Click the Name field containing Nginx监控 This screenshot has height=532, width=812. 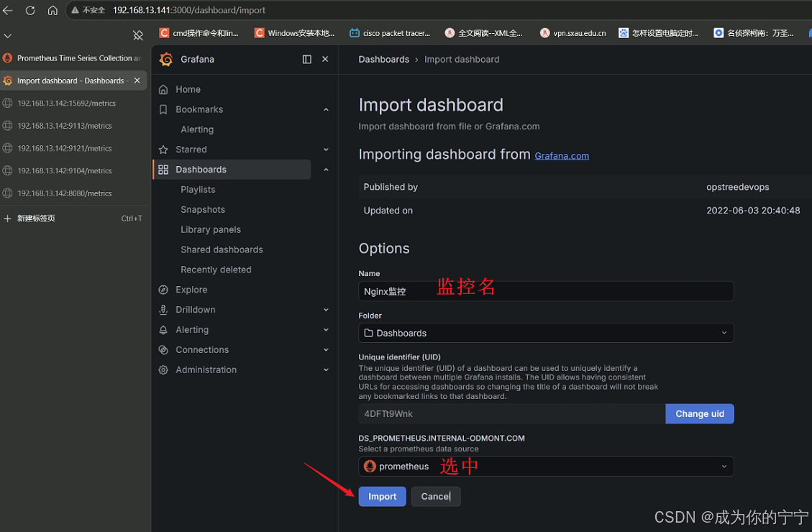546,291
